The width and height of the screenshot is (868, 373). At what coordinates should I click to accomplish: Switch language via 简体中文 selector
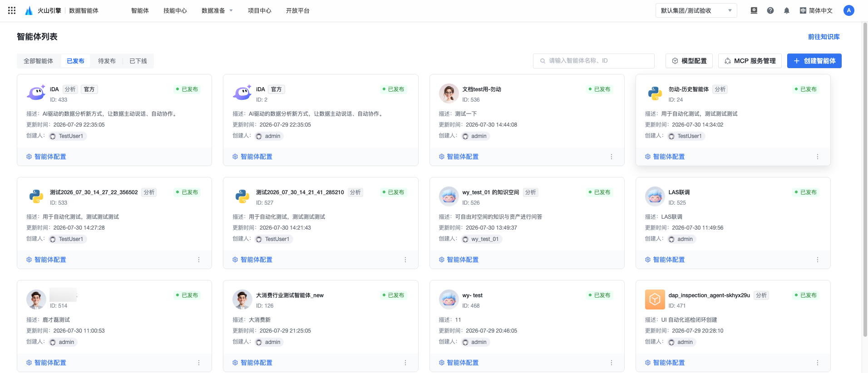(x=816, y=10)
